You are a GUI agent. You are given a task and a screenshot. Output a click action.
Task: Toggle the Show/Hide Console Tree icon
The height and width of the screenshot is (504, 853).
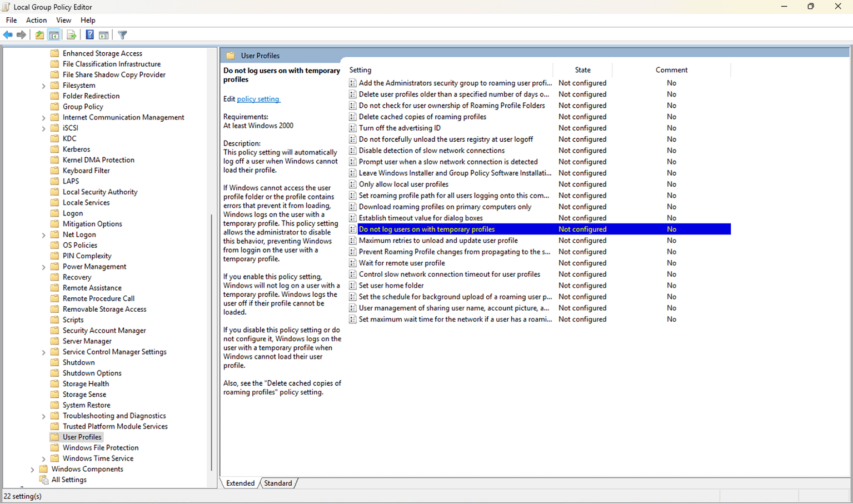pyautogui.click(x=54, y=34)
